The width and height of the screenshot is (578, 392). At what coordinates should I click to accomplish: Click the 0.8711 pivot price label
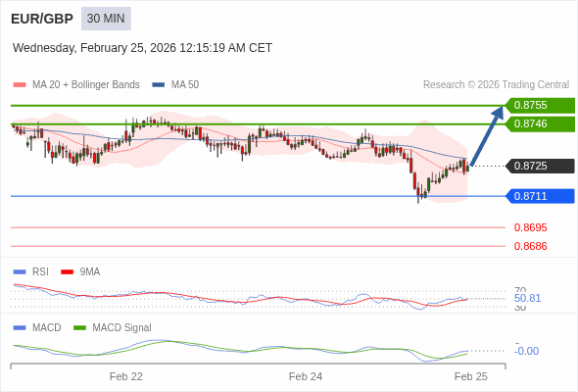(540, 196)
